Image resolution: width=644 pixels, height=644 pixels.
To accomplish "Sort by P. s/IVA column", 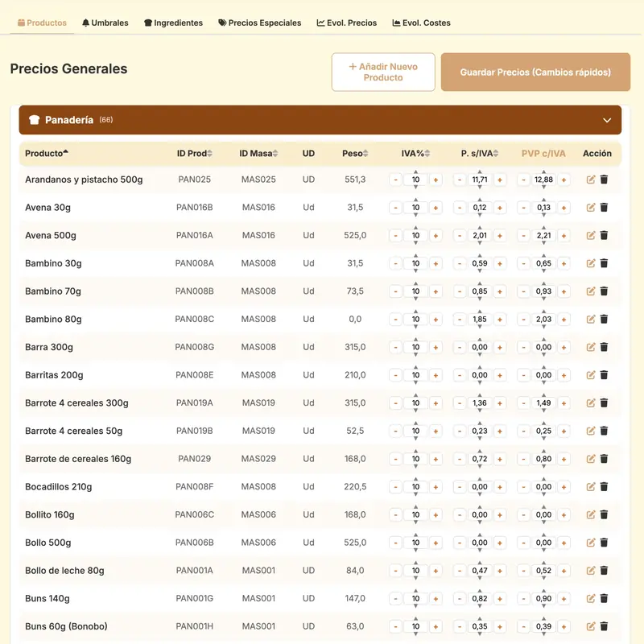I will 479,153.
